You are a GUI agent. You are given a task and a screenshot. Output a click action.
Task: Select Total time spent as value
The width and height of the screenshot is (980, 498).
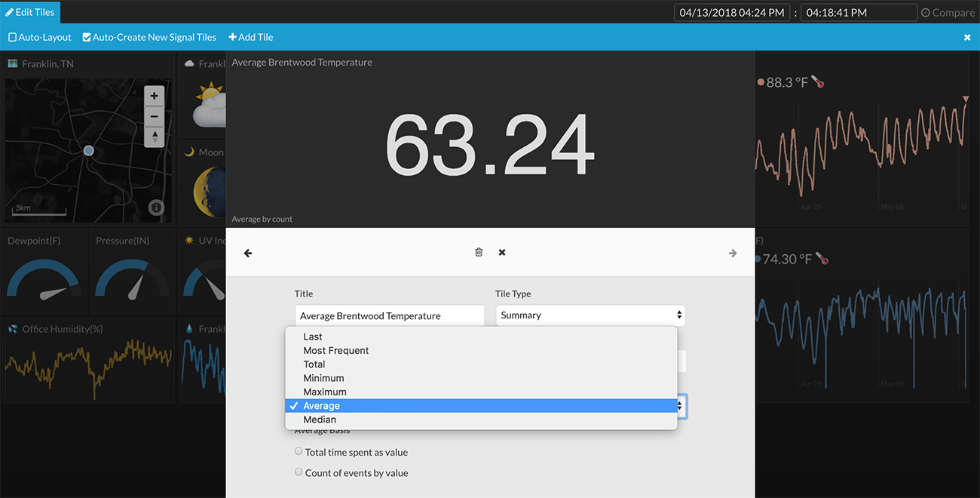pos(299,452)
